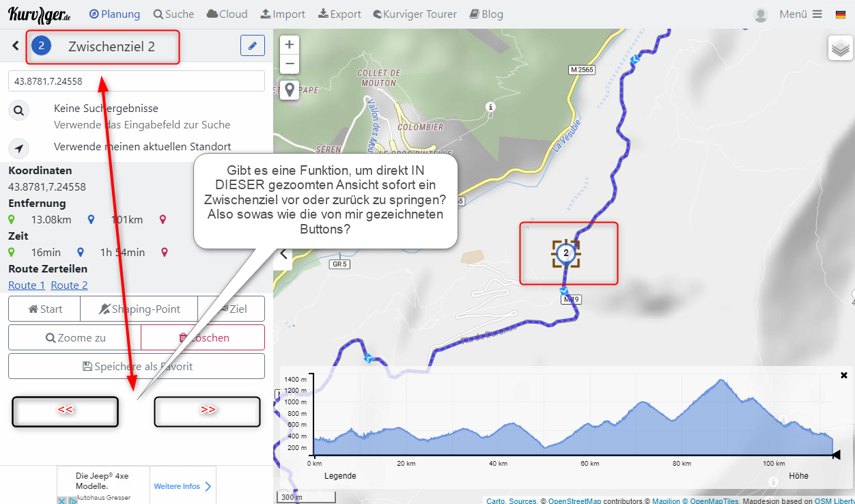Click the elevation profile chart peak
Screen dimensions: 855x504
click(720, 381)
